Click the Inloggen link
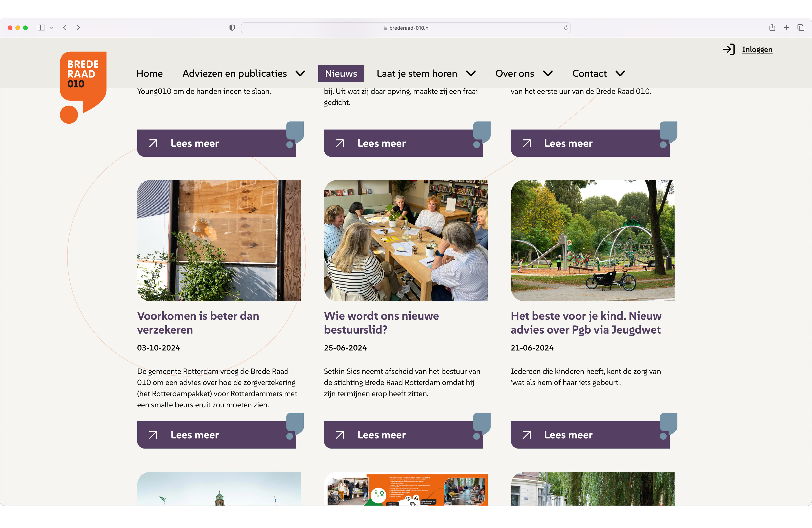Screen dimensions: 812x528 click(757, 49)
